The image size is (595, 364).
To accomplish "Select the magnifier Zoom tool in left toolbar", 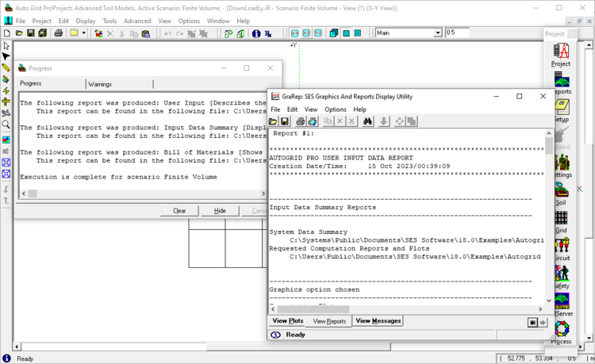I will [x=6, y=125].
